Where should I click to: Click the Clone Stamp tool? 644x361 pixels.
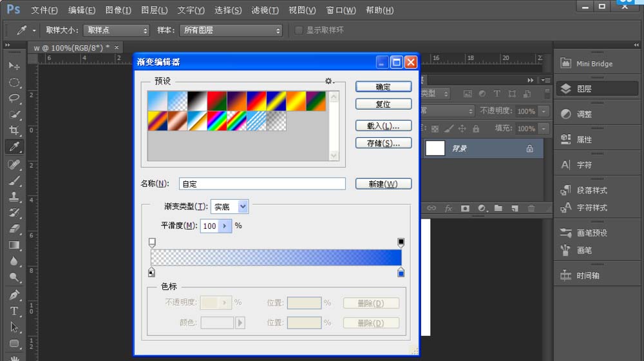[14, 197]
